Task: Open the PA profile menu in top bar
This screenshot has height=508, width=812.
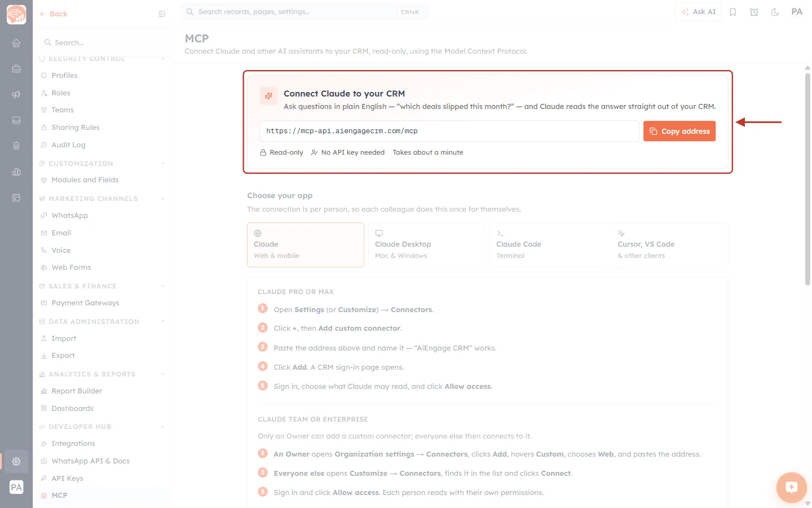Action: tap(797, 12)
